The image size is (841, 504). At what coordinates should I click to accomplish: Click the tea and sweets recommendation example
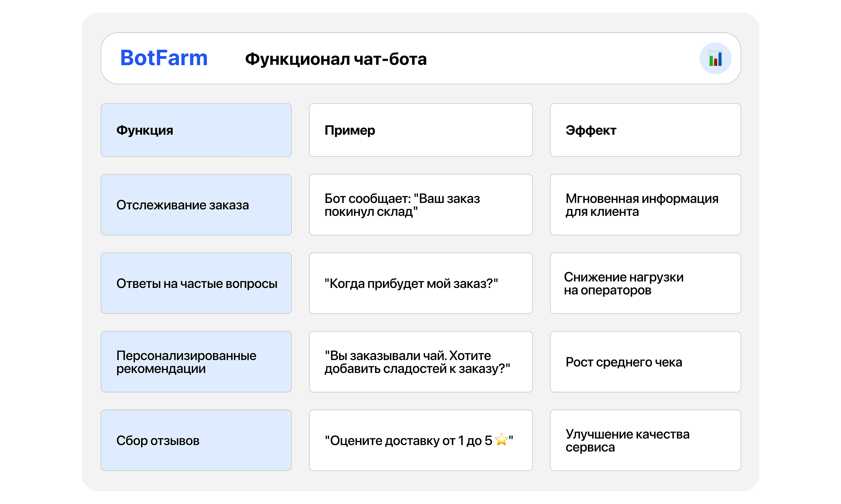tap(420, 362)
